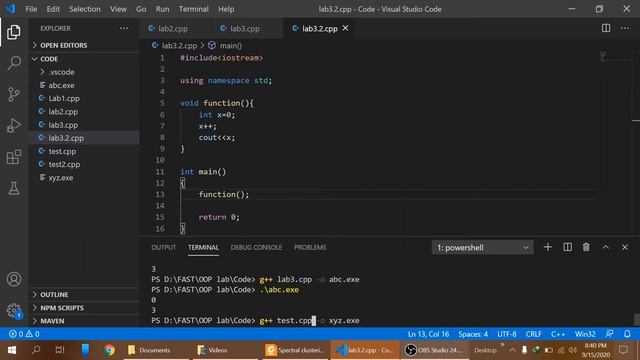Switch to the Output panel tab
This screenshot has width=640, height=360.
click(163, 247)
